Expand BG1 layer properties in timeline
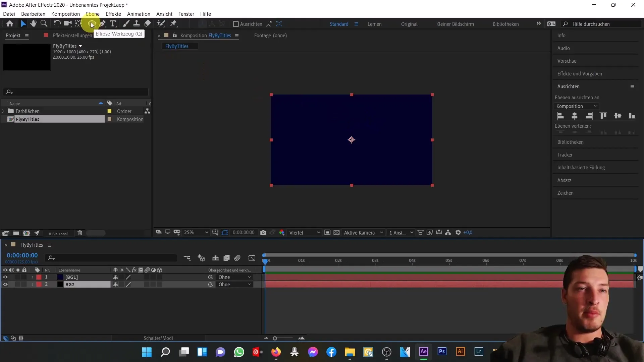This screenshot has width=644, height=362. [x=33, y=277]
